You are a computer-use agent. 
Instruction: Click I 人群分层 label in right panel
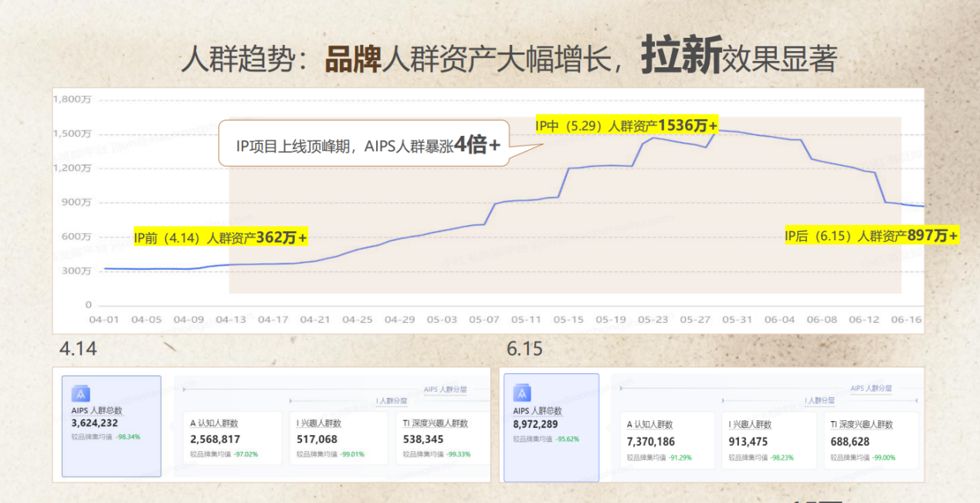pos(819,401)
